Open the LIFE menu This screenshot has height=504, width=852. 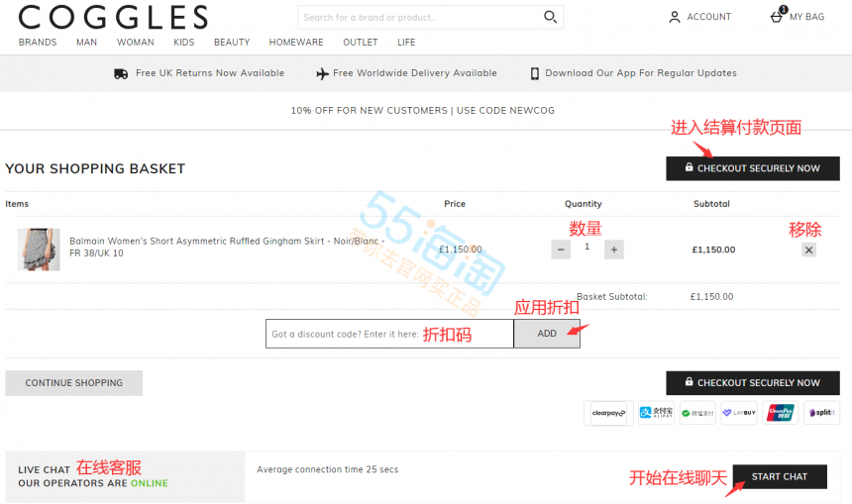tap(406, 43)
